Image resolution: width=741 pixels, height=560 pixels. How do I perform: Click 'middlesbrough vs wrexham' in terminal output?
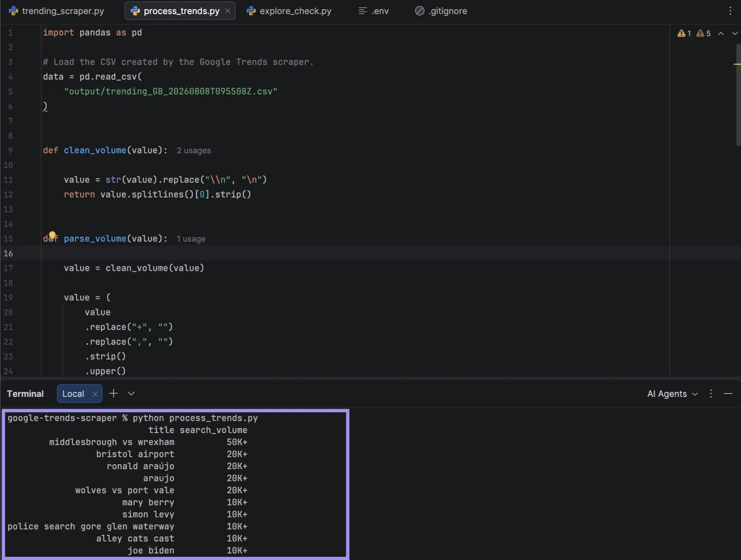[112, 442]
